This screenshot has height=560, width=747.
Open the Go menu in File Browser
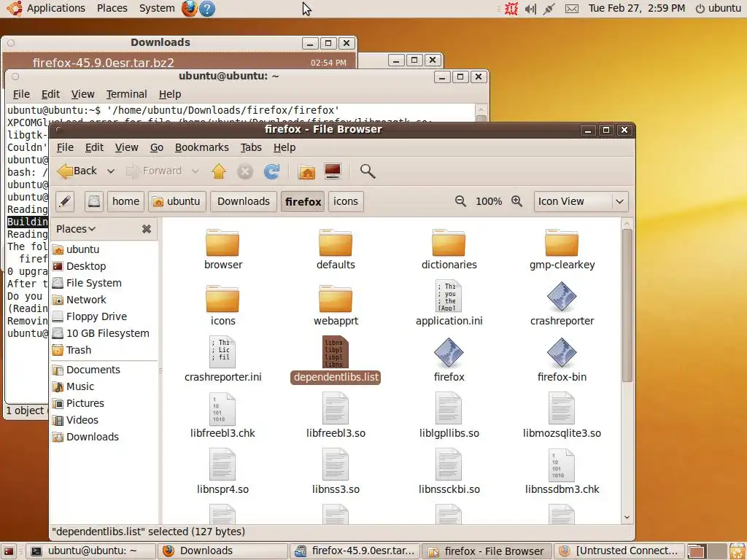(x=157, y=147)
